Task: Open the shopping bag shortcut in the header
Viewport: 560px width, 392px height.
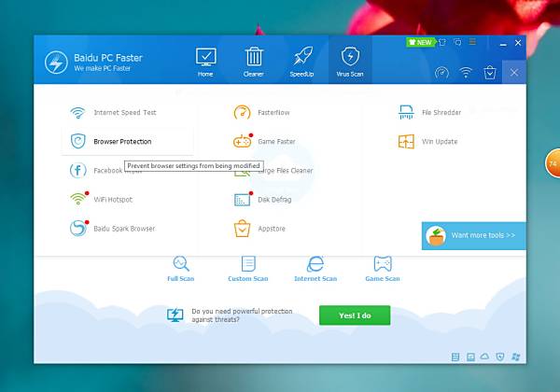Action: point(490,73)
